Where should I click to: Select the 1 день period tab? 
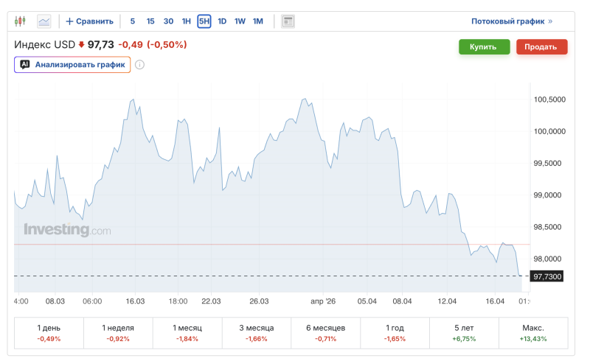point(49,332)
